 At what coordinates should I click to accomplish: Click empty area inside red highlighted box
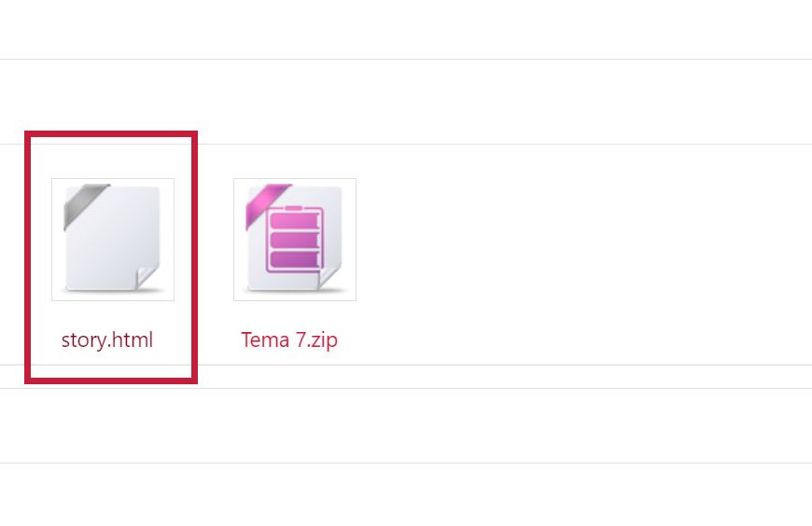111,158
